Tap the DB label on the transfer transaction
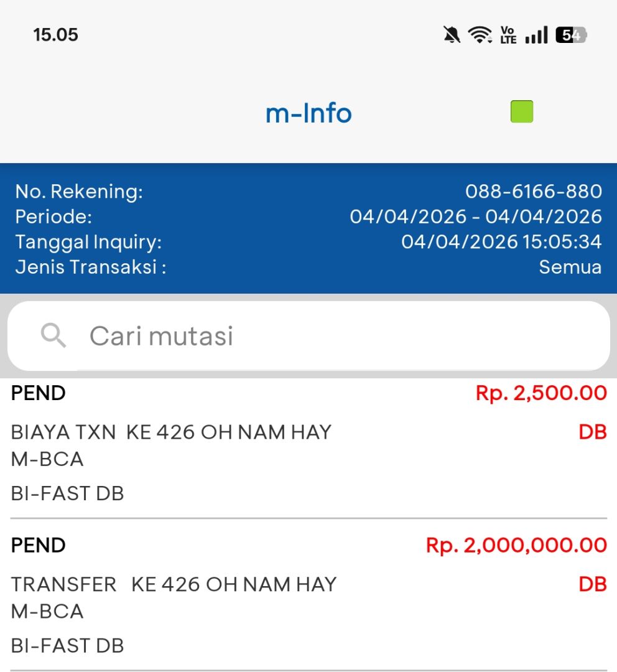The height and width of the screenshot is (672, 617). [592, 584]
